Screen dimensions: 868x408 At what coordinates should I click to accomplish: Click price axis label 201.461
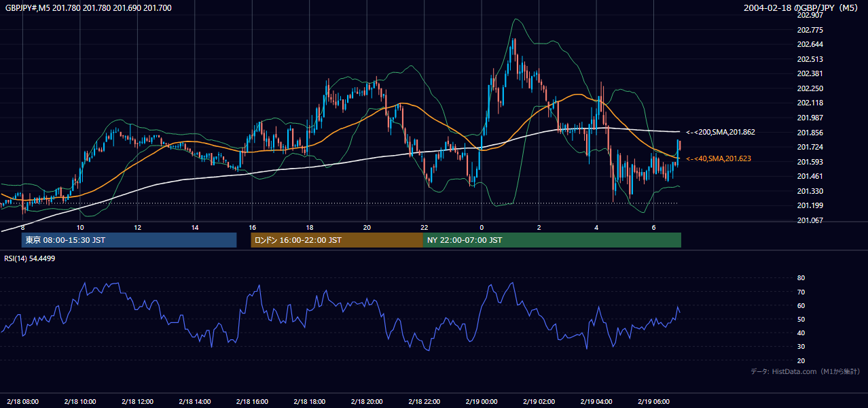[x=810, y=176]
